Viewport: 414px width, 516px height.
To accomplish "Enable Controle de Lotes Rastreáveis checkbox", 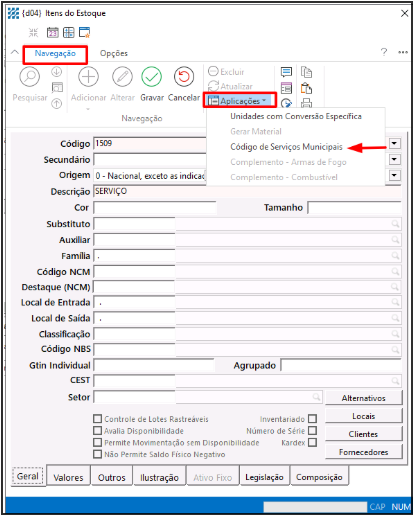I will tap(97, 419).
